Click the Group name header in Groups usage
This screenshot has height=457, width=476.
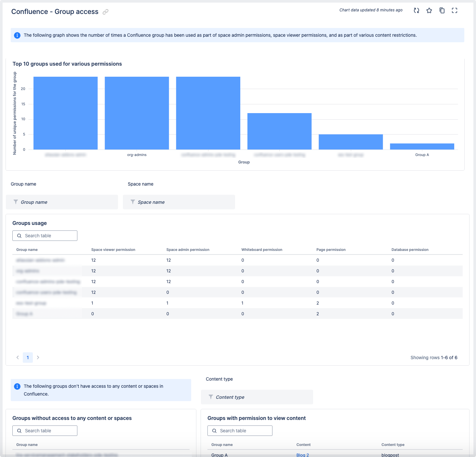(27, 250)
